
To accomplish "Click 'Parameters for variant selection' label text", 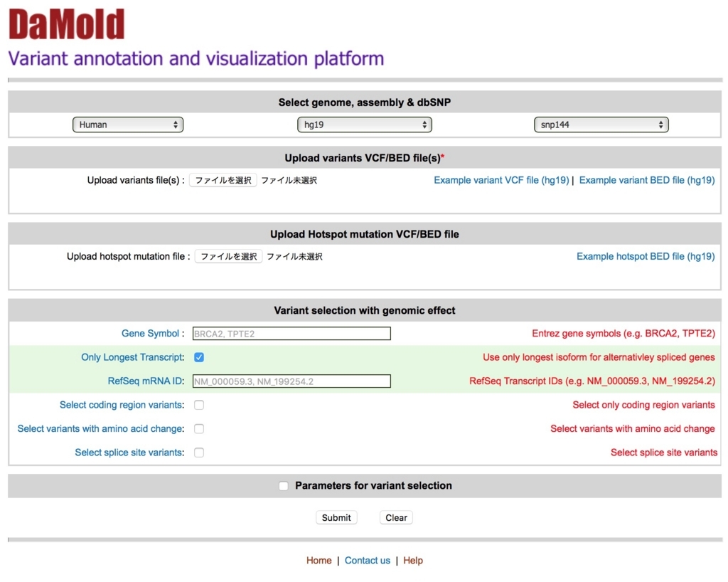I will click(x=373, y=486).
